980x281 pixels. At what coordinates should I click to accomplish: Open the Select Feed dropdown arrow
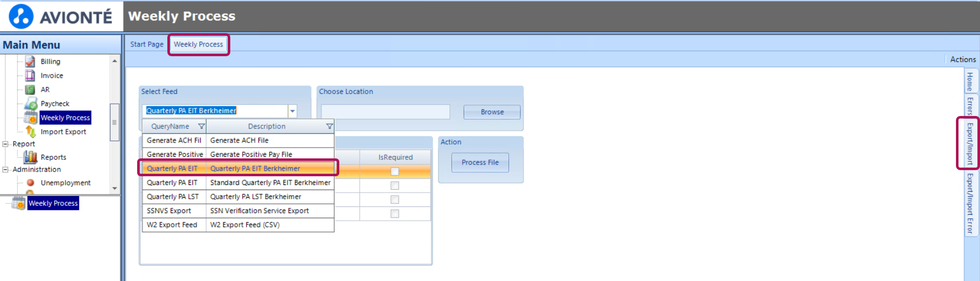[292, 111]
